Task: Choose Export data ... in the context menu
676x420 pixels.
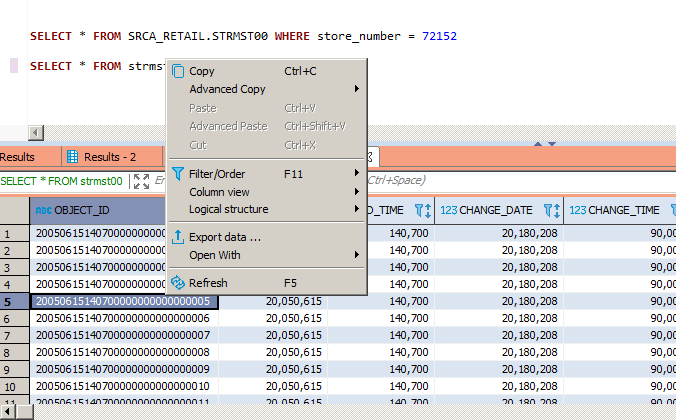Action: 266,237
